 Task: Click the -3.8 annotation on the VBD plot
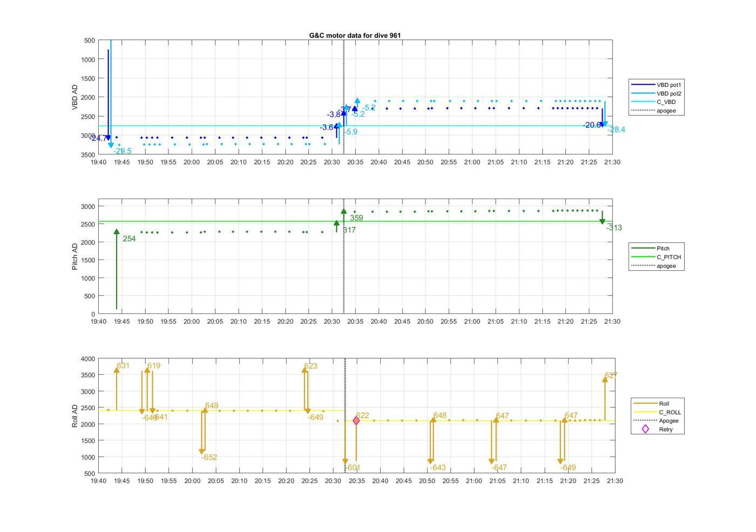(334, 114)
